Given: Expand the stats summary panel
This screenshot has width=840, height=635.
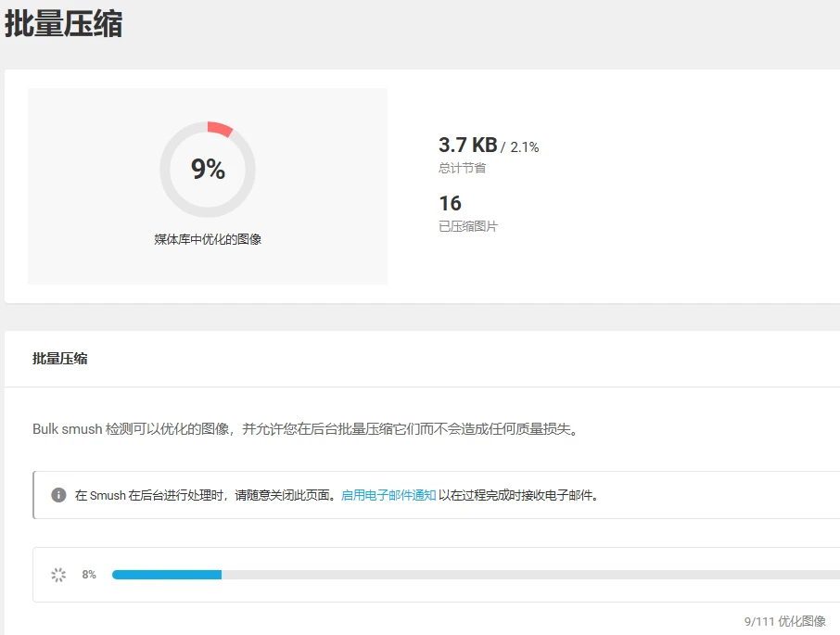Looking at the screenshot, I should pyautogui.click(x=420, y=185).
